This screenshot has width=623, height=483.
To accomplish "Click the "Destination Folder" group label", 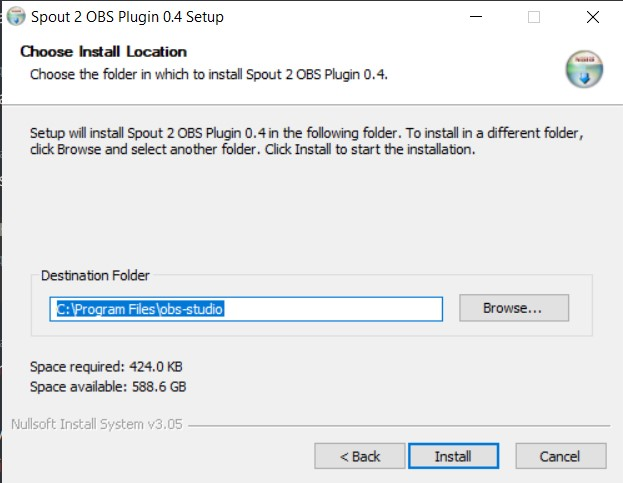I will [95, 275].
